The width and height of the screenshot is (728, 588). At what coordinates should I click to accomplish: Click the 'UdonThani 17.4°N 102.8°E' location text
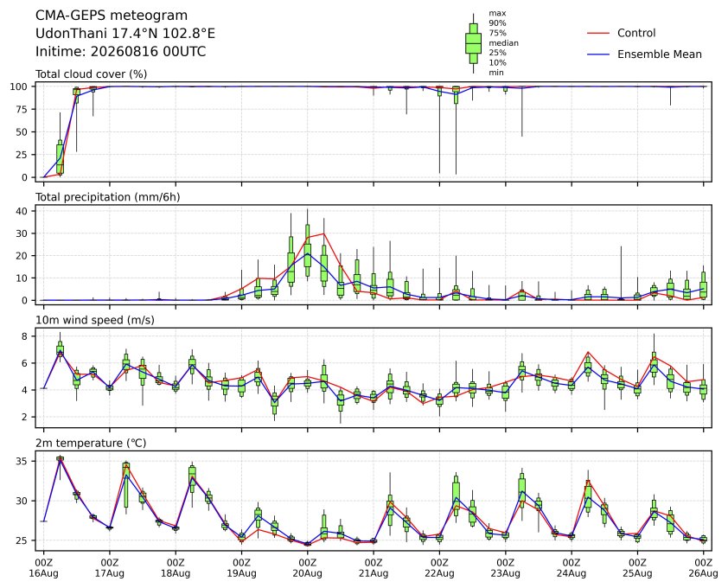[125, 34]
